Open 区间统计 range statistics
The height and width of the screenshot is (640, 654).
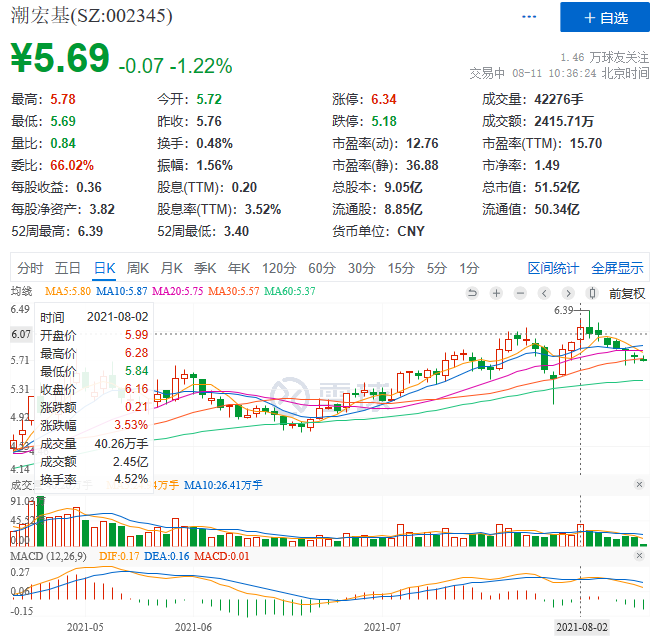coord(553,268)
